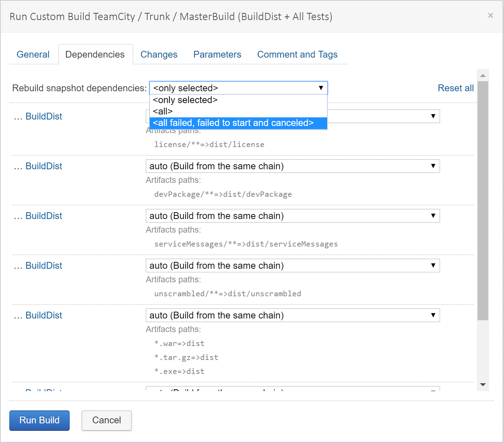Click the *.war=>dist path text
Image resolution: width=504 pixels, height=443 pixels.
pos(179,344)
